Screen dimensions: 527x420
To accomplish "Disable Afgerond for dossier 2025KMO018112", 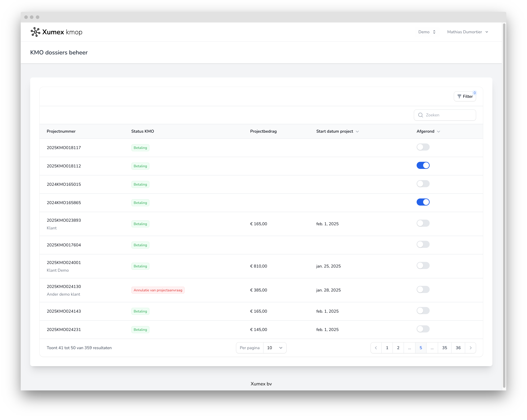I will [x=423, y=165].
